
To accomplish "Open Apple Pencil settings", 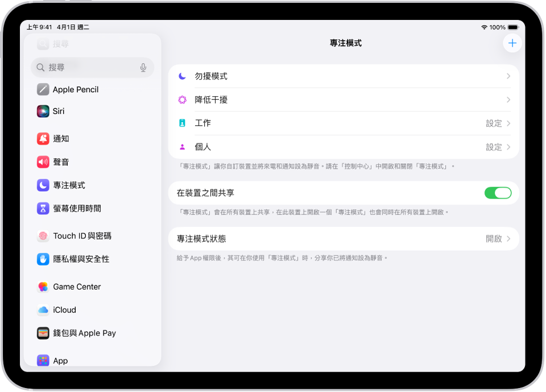I will click(93, 89).
